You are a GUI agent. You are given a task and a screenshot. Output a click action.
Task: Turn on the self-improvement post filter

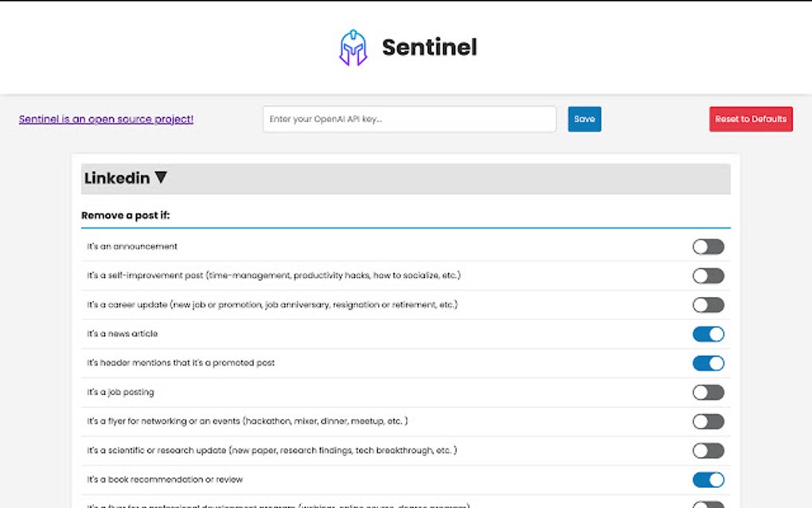click(708, 275)
